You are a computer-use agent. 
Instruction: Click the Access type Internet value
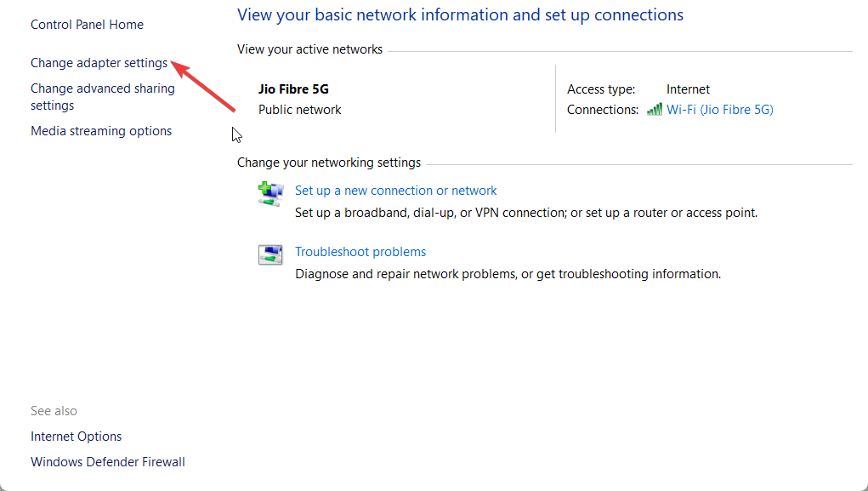click(x=688, y=88)
